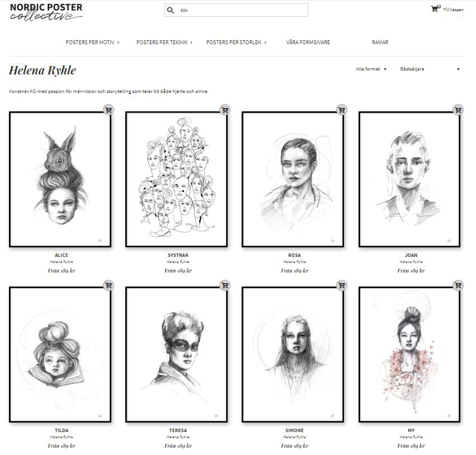The height and width of the screenshot is (455, 476).
Task: Click the search magnifier icon
Action: click(171, 10)
